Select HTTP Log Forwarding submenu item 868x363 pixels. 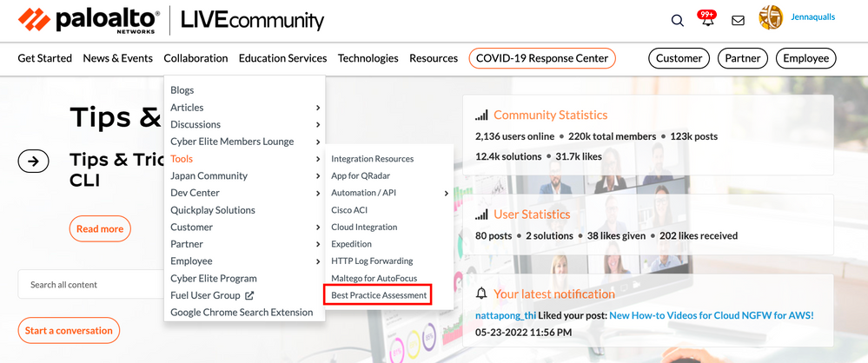point(372,261)
